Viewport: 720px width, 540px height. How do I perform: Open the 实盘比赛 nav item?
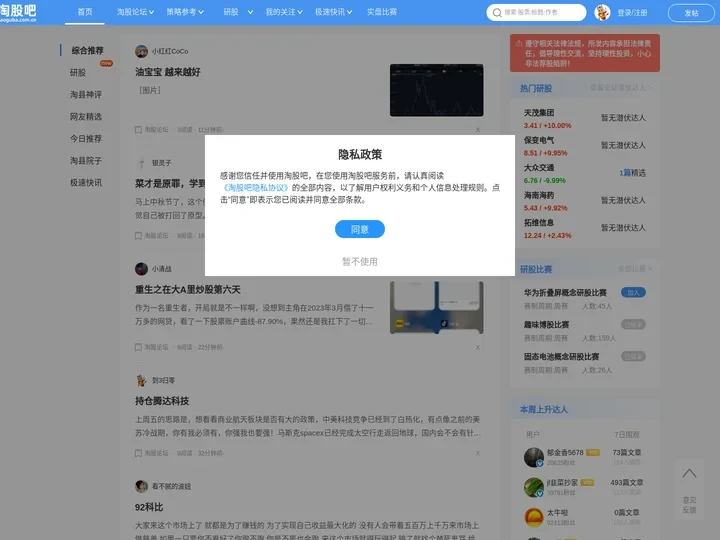point(382,12)
